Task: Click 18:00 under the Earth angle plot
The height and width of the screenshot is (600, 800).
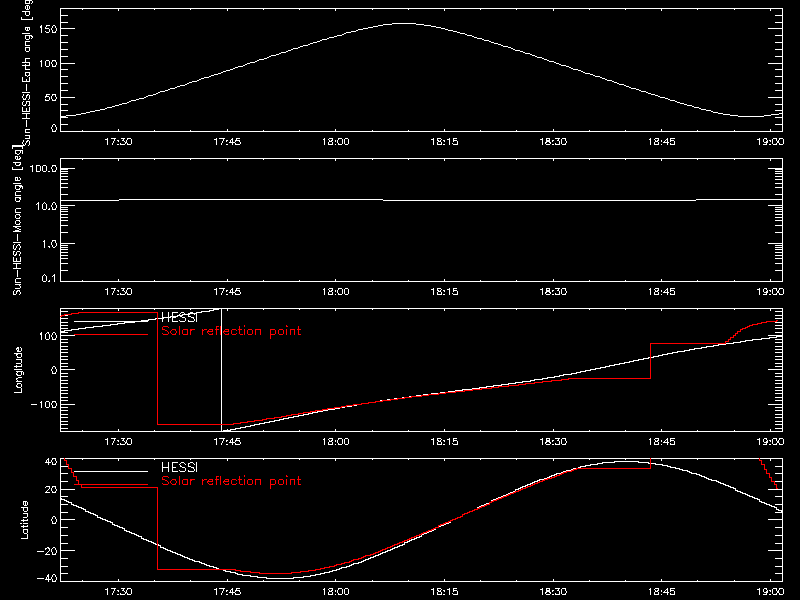Action: pos(336,142)
